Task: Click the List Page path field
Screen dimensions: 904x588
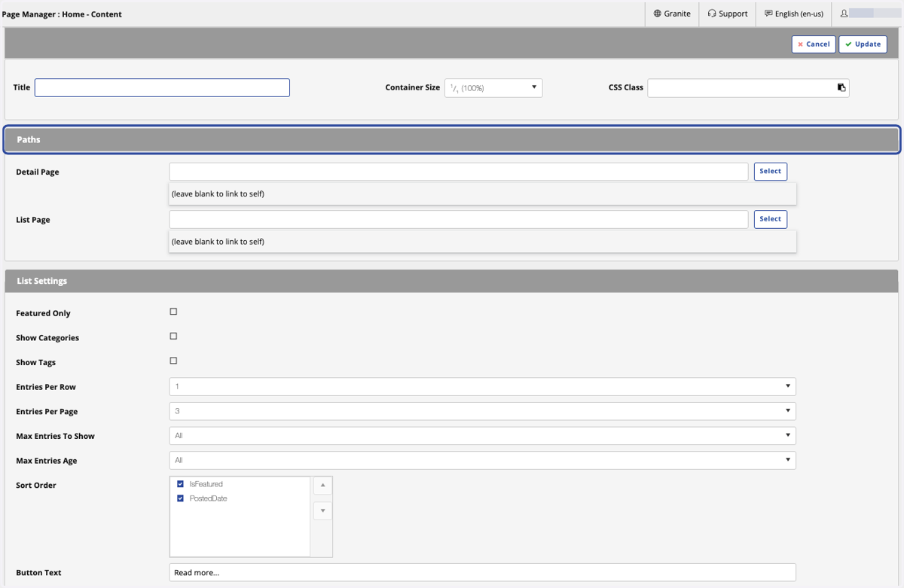Action: [459, 219]
